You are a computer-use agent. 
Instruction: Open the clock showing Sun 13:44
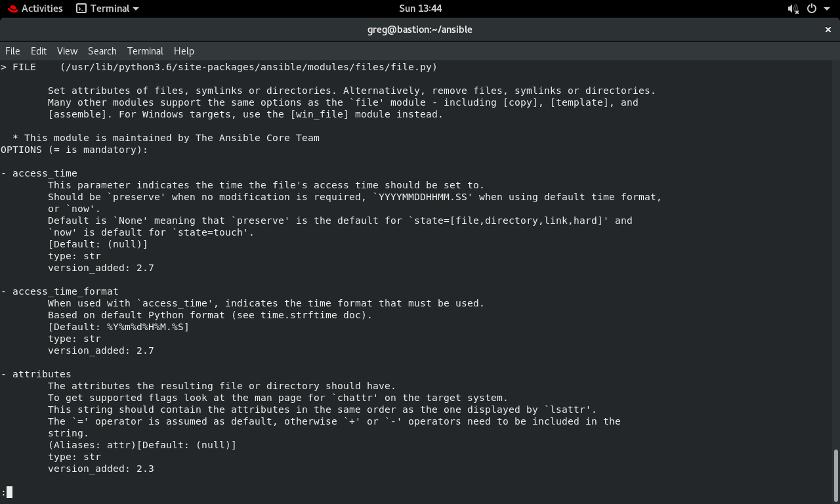coord(420,9)
